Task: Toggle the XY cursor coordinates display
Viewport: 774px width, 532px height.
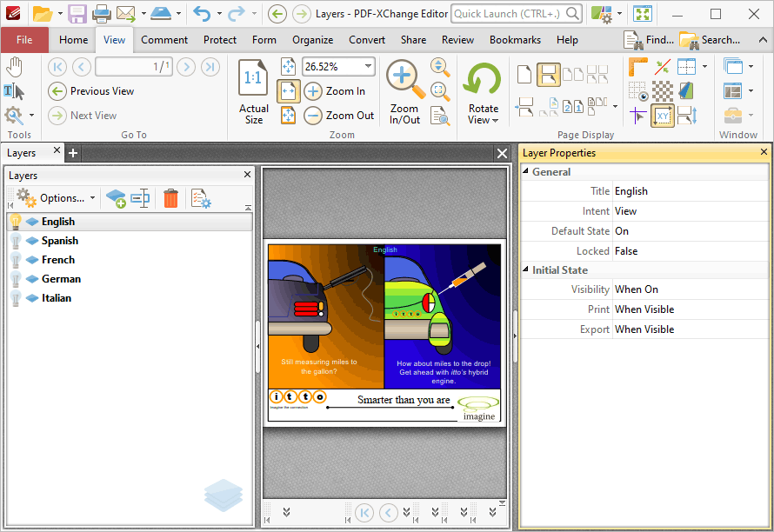Action: (663, 116)
